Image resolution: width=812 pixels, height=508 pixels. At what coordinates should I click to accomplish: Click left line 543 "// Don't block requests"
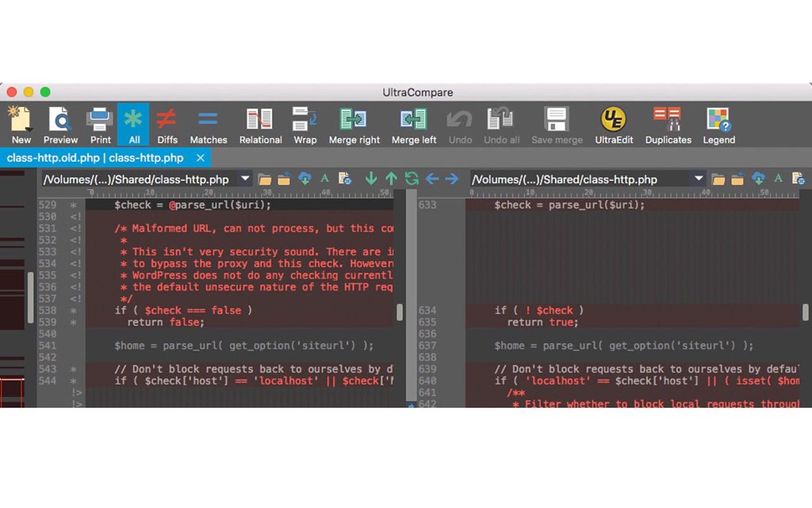point(254,368)
